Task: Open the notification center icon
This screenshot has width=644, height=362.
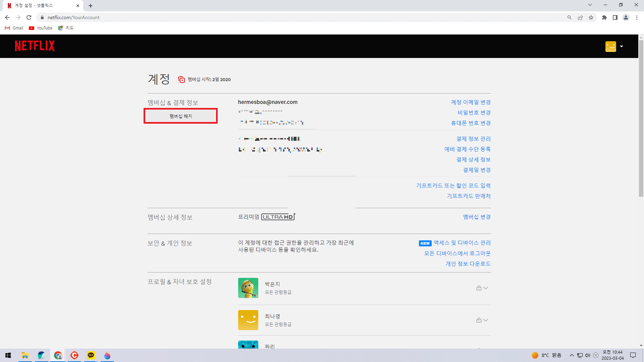Action: [x=633, y=355]
